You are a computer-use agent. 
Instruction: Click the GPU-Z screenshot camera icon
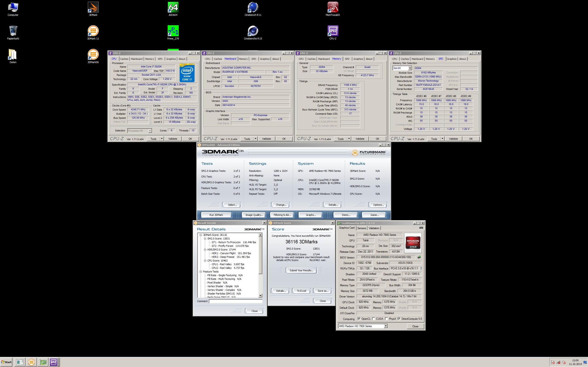(421, 228)
